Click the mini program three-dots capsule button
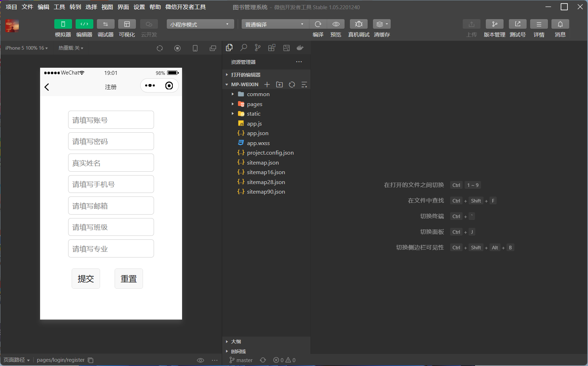 coord(150,85)
